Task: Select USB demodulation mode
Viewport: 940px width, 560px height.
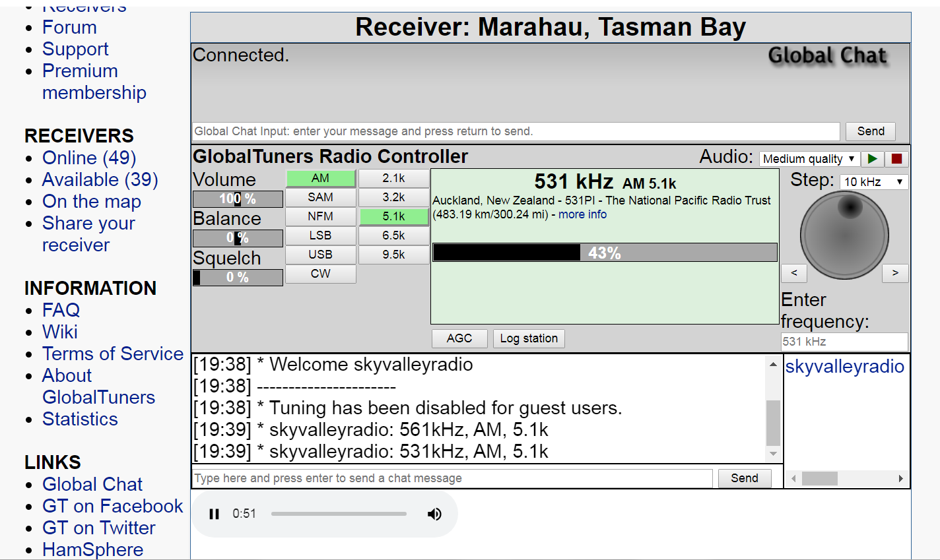Action: (x=320, y=255)
